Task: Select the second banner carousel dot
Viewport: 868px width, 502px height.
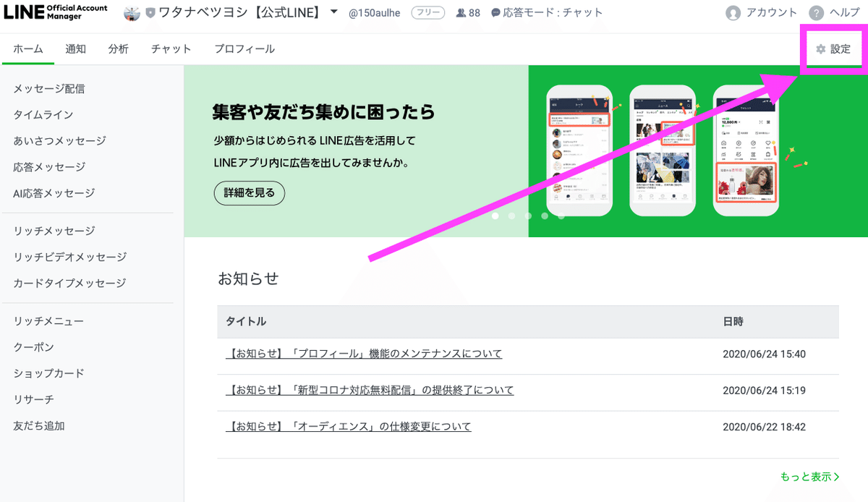Action: coord(512,216)
